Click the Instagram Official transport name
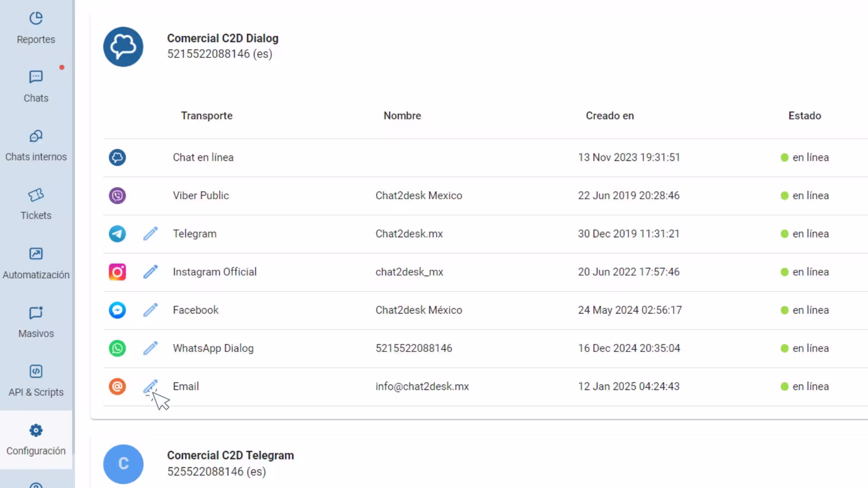The height and width of the screenshot is (488, 868). click(215, 272)
